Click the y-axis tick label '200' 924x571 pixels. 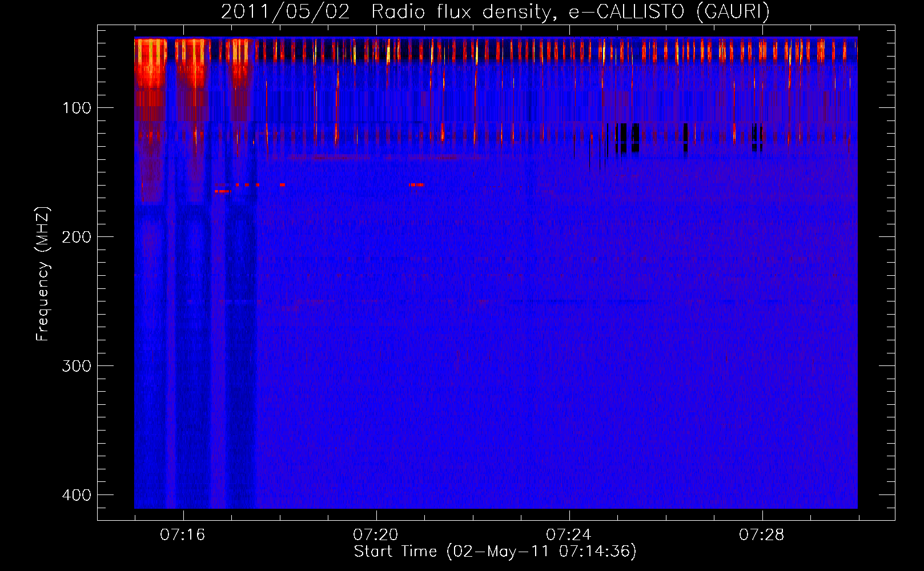[77, 237]
